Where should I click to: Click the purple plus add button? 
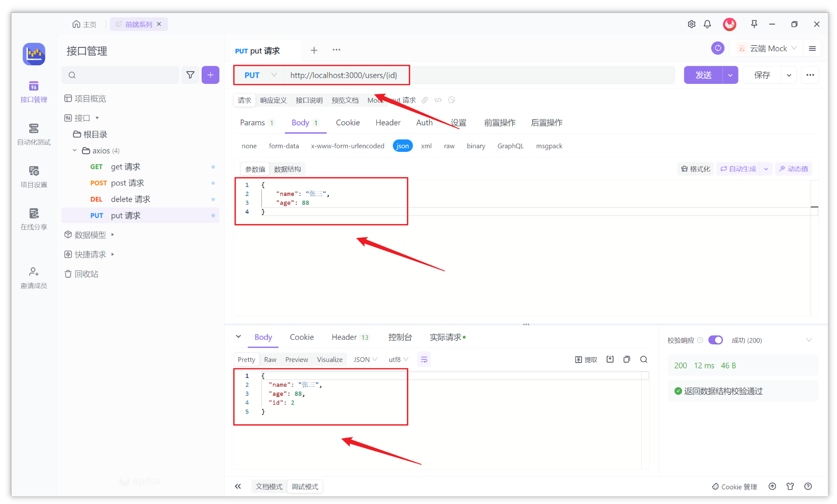pos(210,75)
